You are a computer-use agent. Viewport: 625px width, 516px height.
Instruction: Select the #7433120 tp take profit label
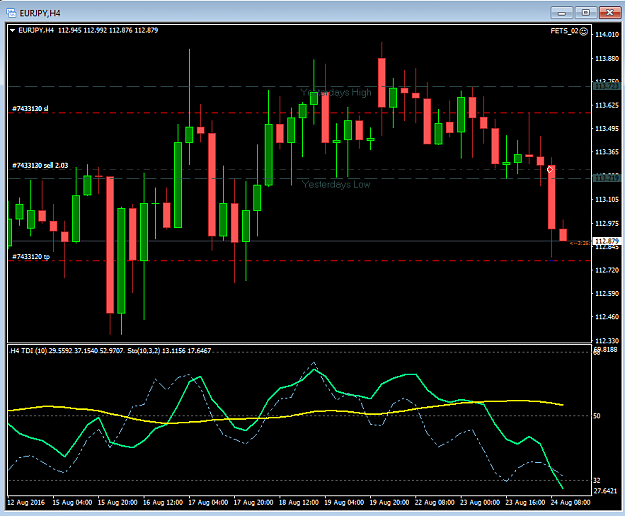pyautogui.click(x=31, y=257)
